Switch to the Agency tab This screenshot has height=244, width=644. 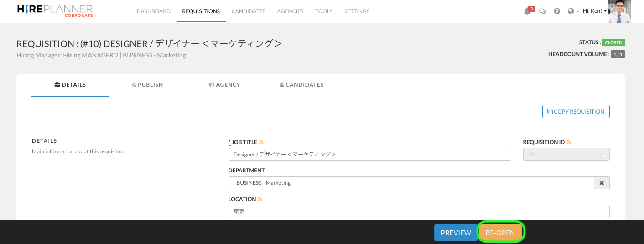(224, 85)
